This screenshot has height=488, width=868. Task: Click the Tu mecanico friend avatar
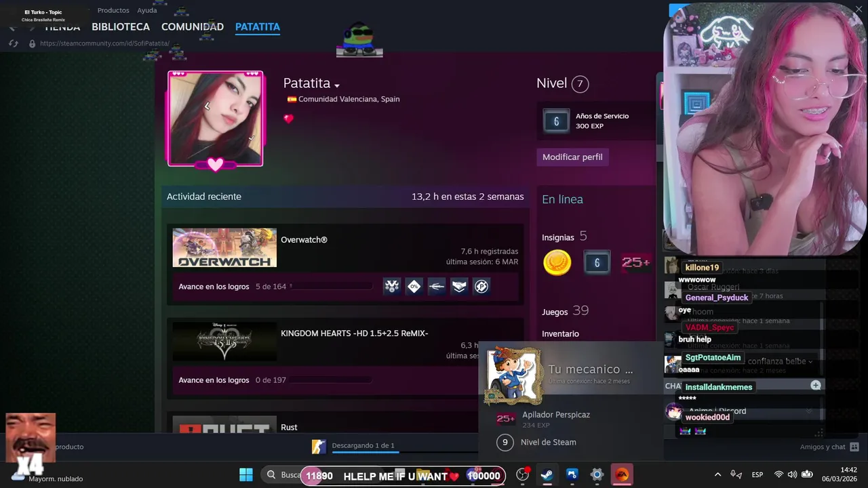(x=514, y=376)
